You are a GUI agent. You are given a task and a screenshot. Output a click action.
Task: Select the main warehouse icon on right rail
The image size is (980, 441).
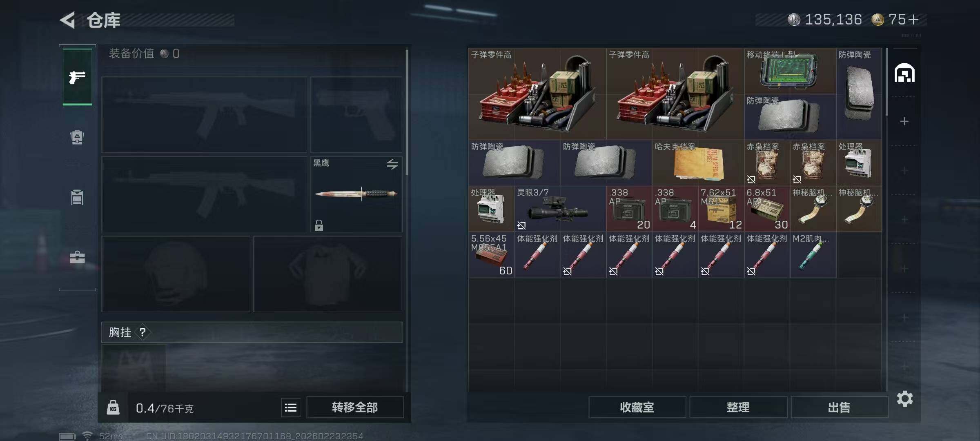tap(904, 73)
